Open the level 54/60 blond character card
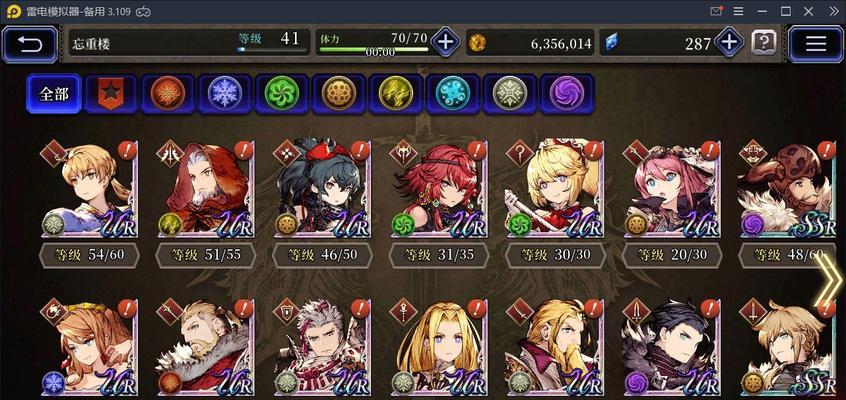This screenshot has height=400, width=846. [90, 189]
